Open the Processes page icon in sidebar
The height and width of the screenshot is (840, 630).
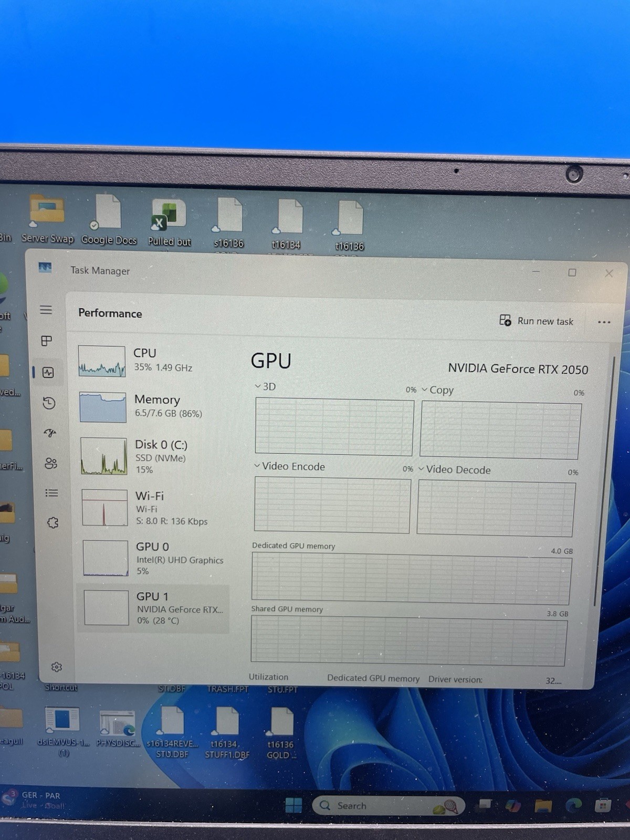[47, 341]
